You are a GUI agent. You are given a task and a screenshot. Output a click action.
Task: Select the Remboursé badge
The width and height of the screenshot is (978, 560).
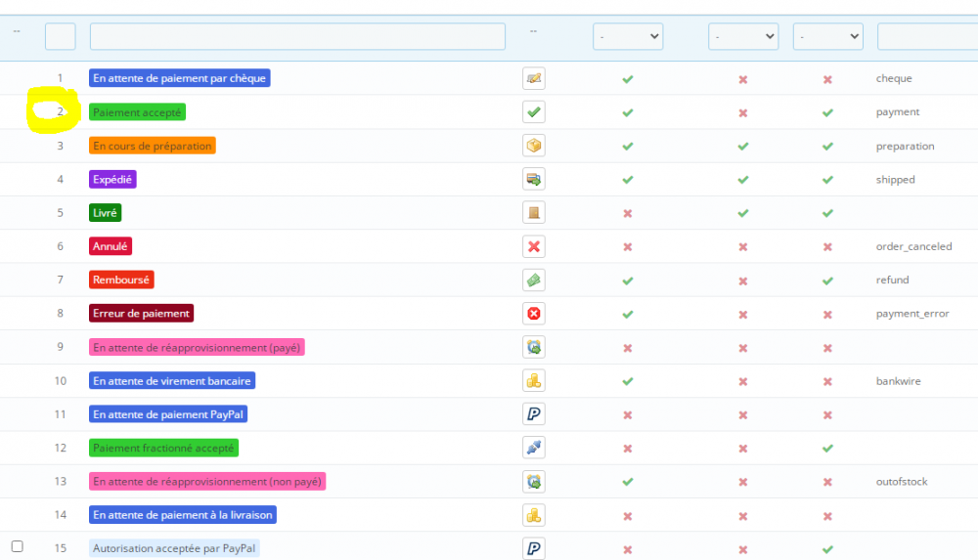[121, 280]
